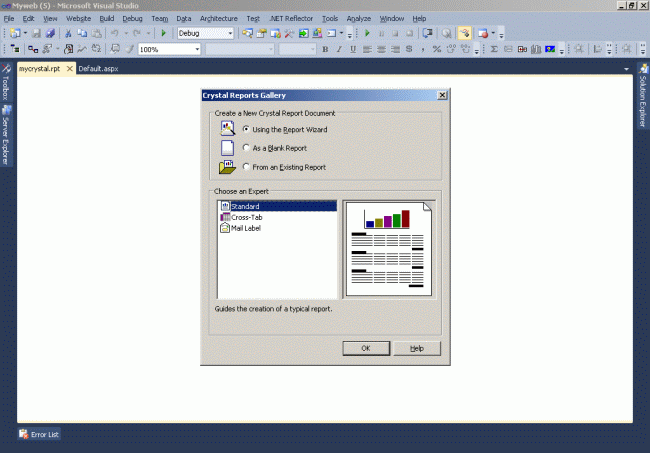The image size is (650, 453).
Task: Click the Redo arrow icon
Action: pyautogui.click(x=137, y=33)
